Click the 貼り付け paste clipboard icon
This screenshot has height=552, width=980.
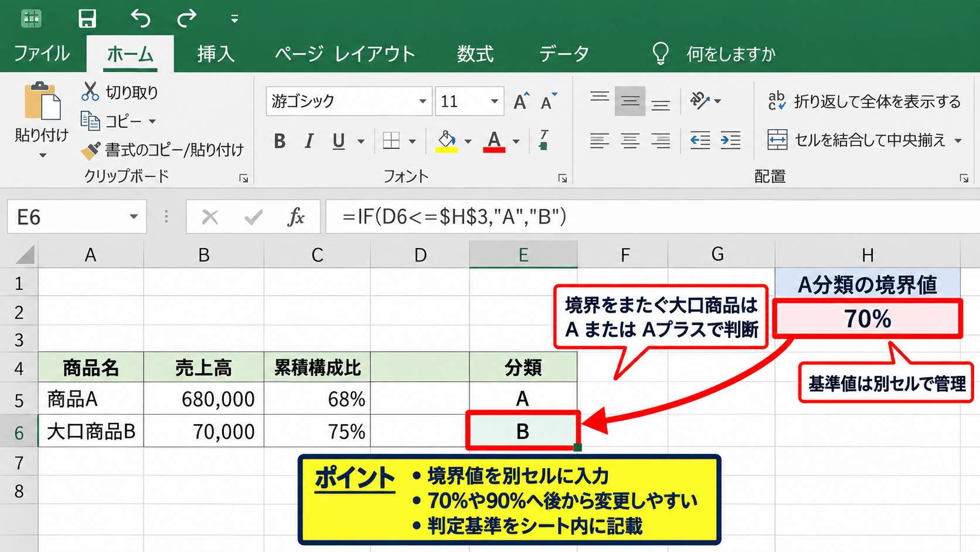tap(42, 102)
